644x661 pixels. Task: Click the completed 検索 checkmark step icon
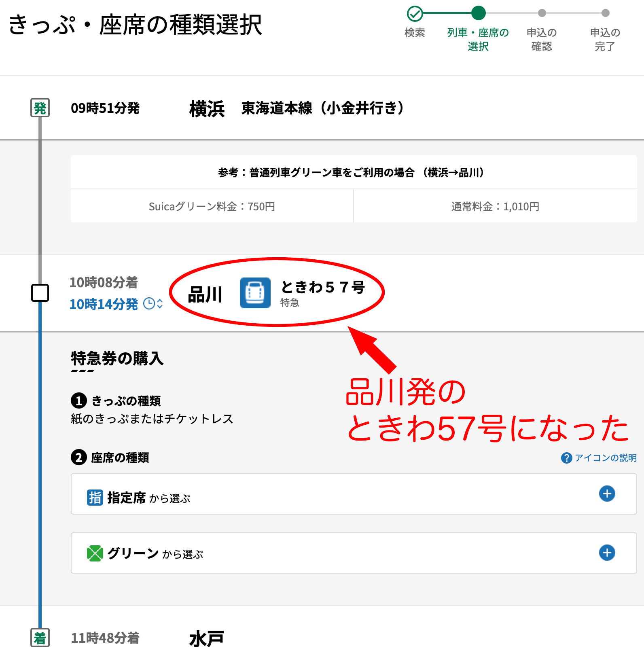(415, 13)
